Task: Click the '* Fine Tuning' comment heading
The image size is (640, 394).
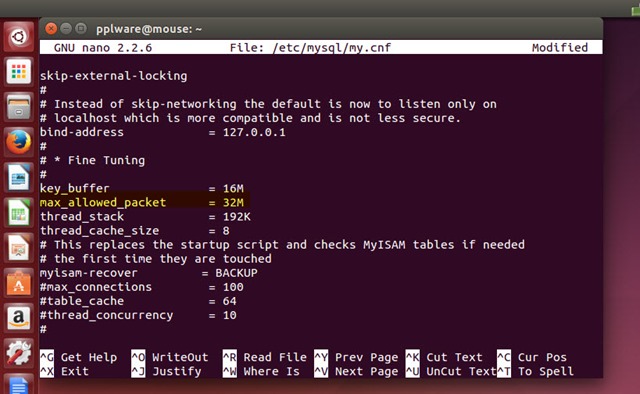Action: [x=99, y=160]
